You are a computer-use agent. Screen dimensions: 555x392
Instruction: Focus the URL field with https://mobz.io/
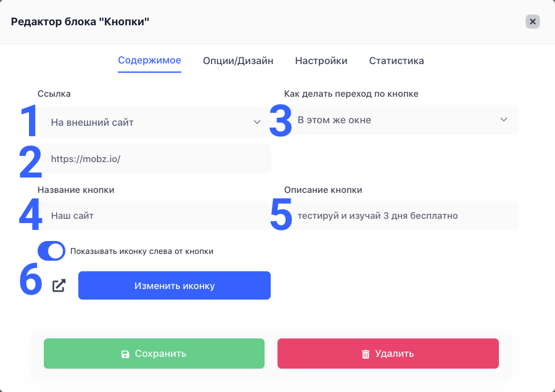click(154, 158)
